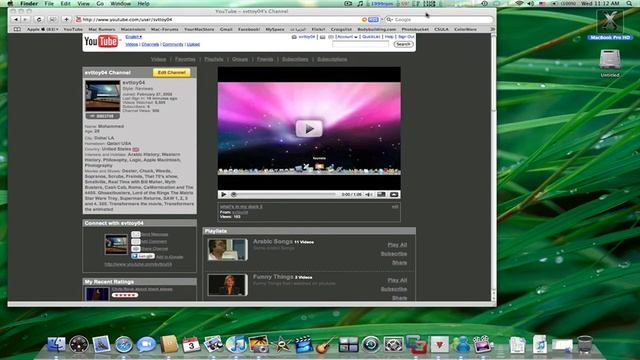Open the Window menu in the menu bar
The width and height of the screenshot is (640, 360).
120,4
